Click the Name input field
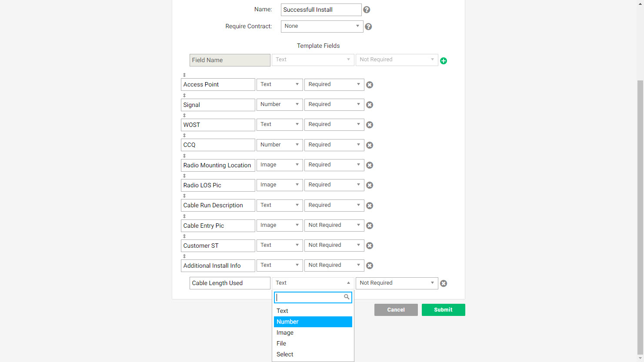 321,10
